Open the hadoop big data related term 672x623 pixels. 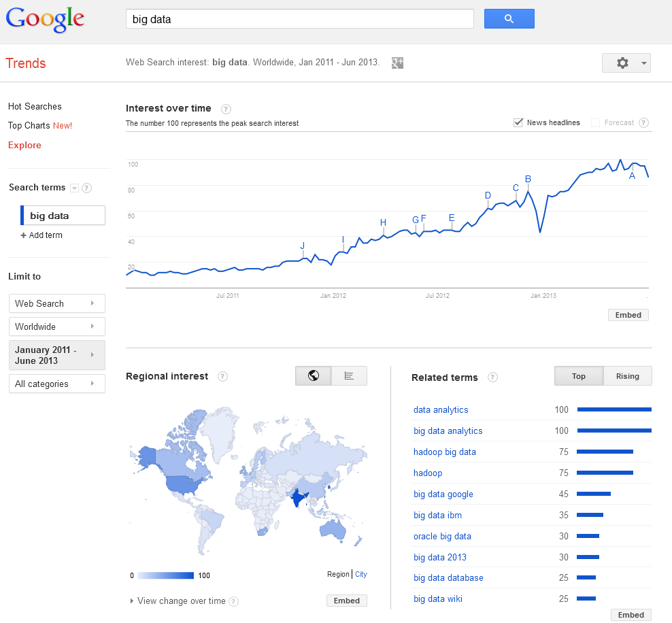(445, 452)
